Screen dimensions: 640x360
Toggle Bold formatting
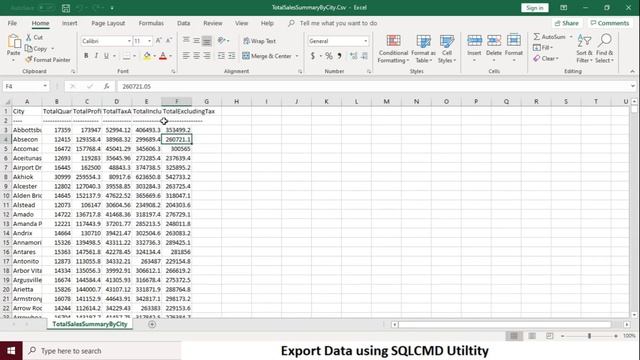(x=86, y=56)
